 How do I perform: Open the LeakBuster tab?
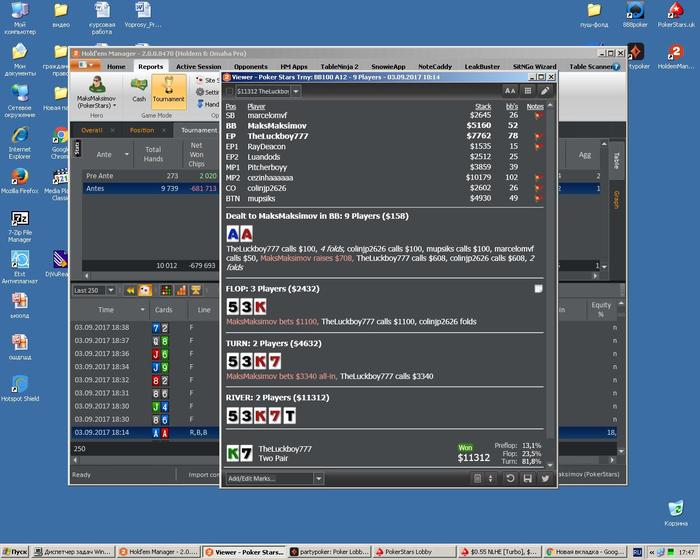(482, 67)
